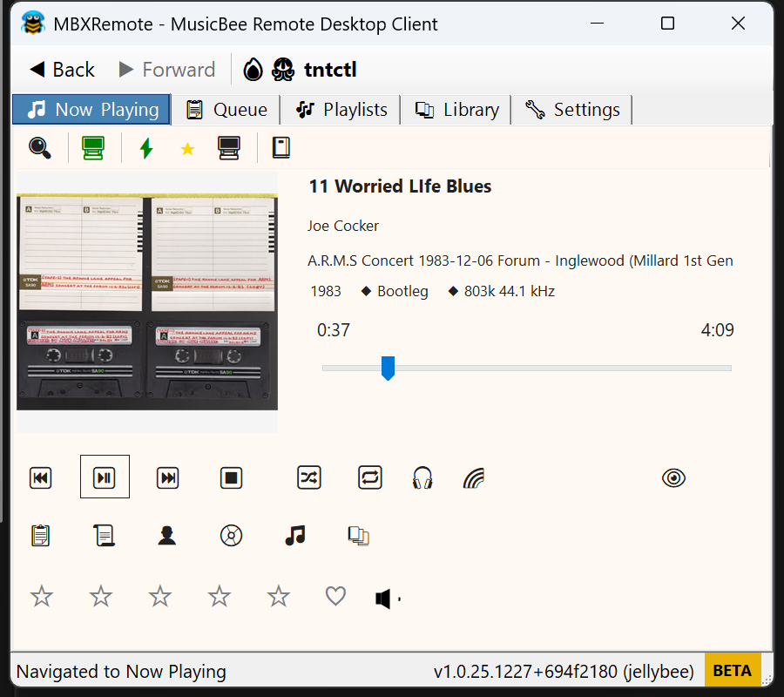Click the eye icon on the right
Image resolution: width=784 pixels, height=697 pixels.
point(673,477)
